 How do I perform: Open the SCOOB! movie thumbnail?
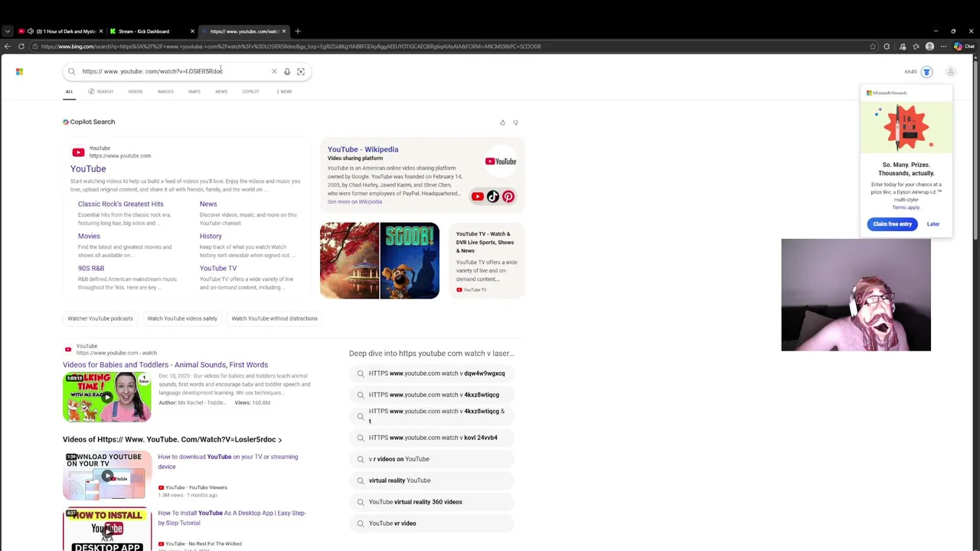[410, 260]
